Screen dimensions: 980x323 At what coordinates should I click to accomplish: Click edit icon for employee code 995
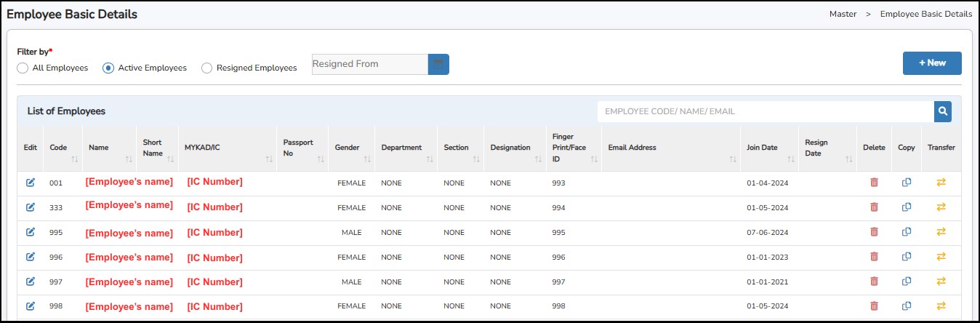coord(31,232)
